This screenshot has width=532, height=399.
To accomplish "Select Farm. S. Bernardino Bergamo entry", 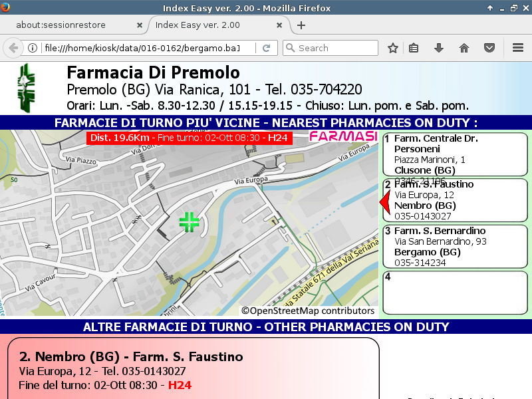I will 455,247.
